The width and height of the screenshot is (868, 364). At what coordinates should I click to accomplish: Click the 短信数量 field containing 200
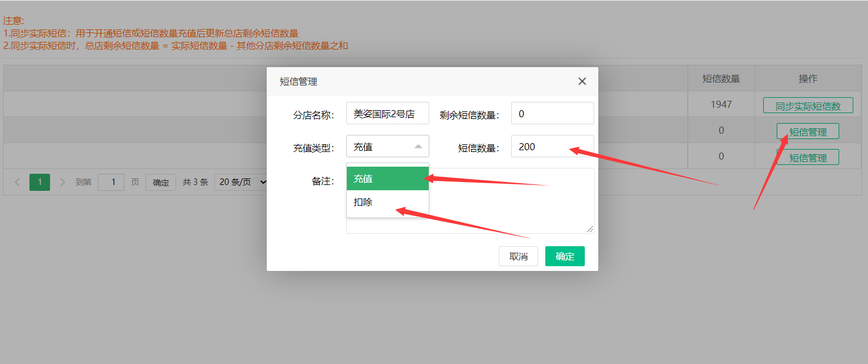[552, 147]
